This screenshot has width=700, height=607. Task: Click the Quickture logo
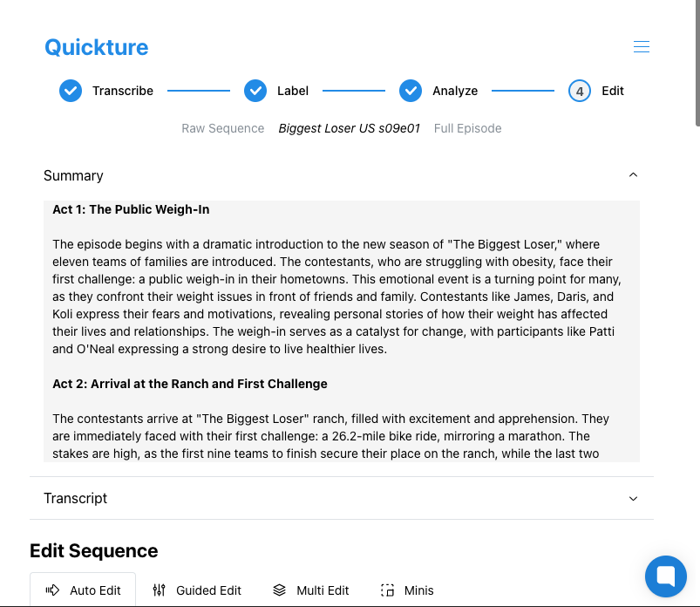pos(97,47)
